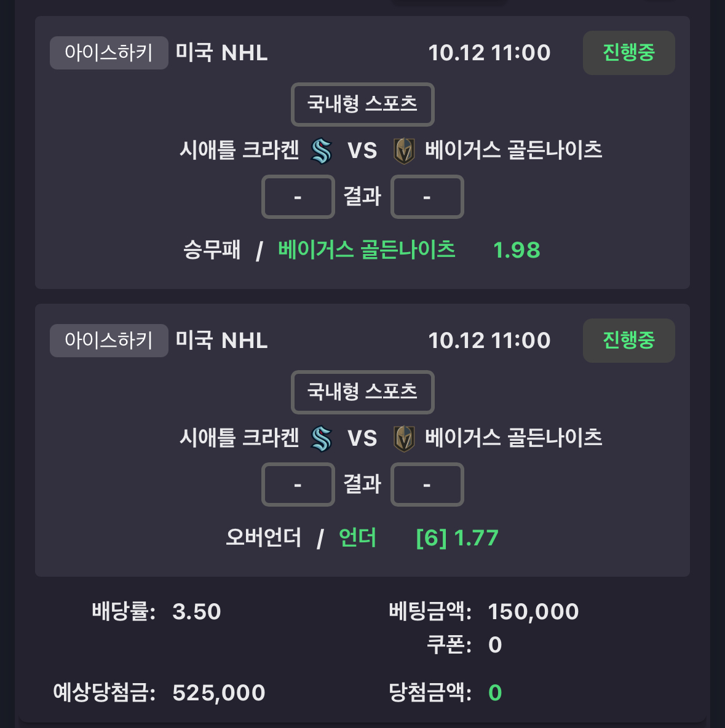
Task: Click Vegas Golden Knights logo in 오버언더 bet
Action: [x=404, y=438]
